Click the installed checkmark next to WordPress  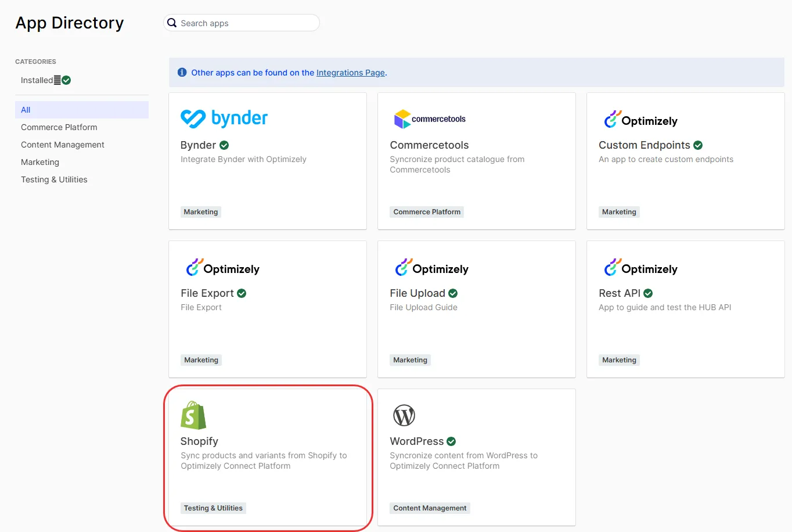pyautogui.click(x=451, y=441)
